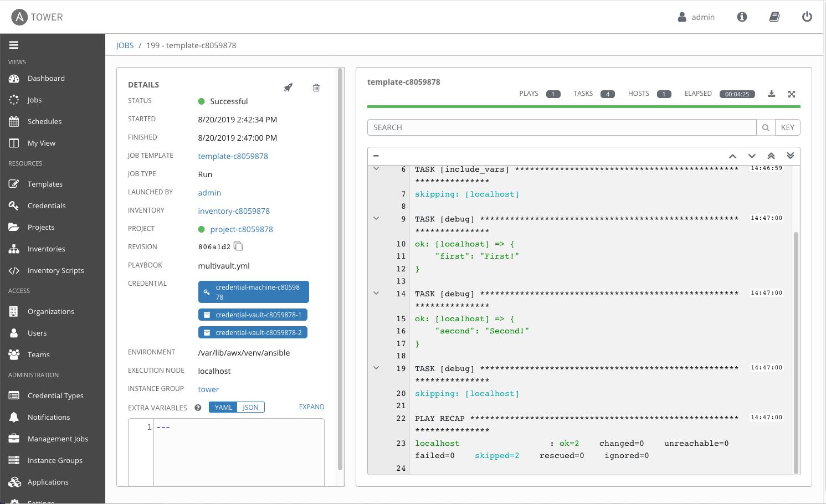Collapse the debug task at line 19
826x504 pixels.
click(376, 368)
